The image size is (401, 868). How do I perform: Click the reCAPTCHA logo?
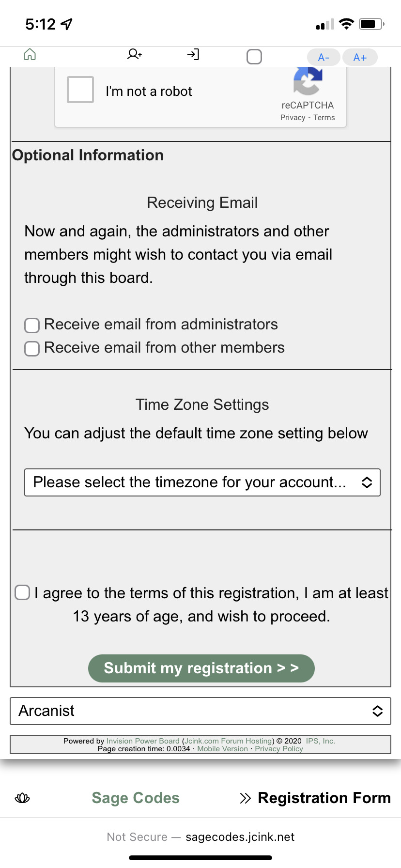[x=308, y=81]
